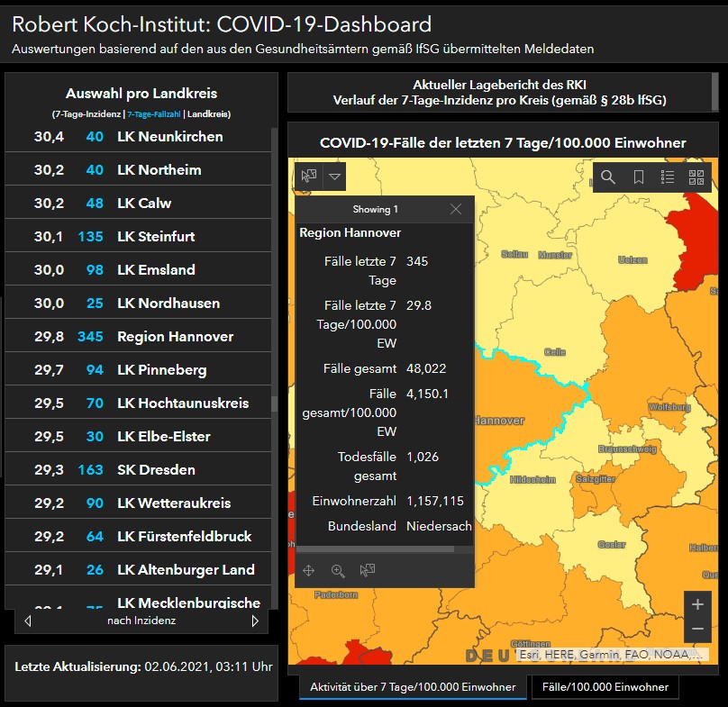Open Verlauf der 7-Tage-Inzidenz pro Kreis link
The width and height of the screenshot is (728, 707).
click(499, 100)
